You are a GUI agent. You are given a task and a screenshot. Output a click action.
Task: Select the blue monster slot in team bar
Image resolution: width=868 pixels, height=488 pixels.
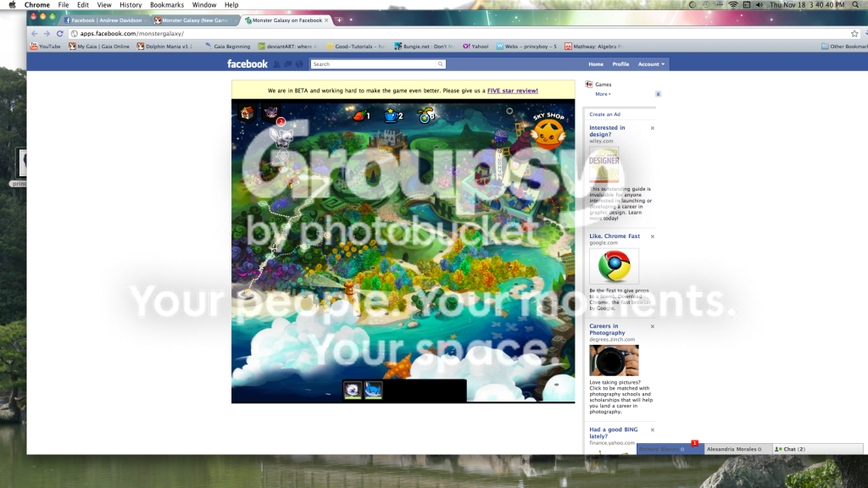coord(373,390)
